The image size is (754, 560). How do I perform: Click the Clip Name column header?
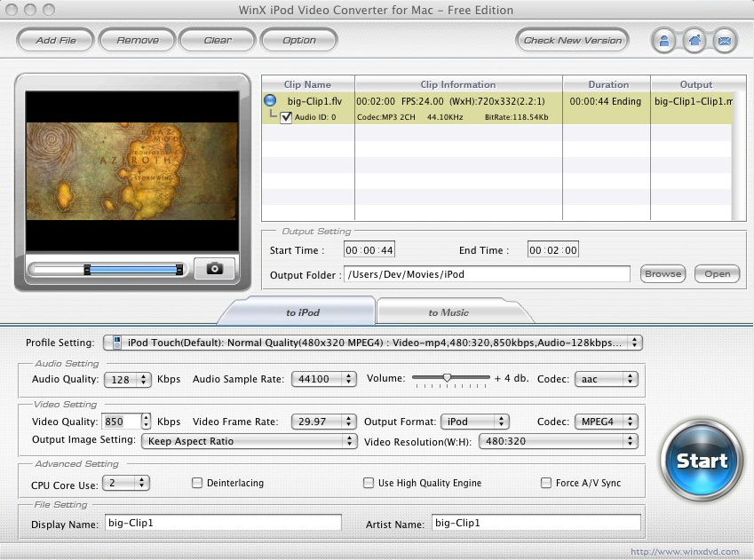tap(308, 84)
